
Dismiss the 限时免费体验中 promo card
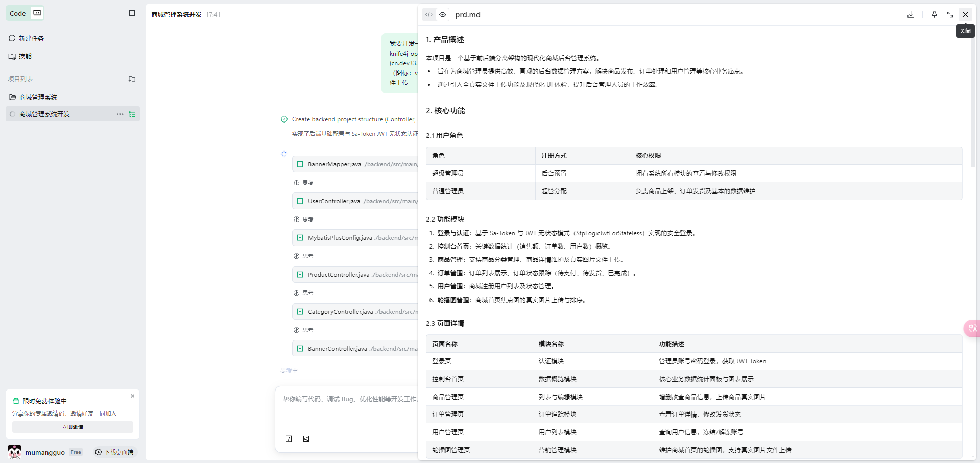click(132, 396)
